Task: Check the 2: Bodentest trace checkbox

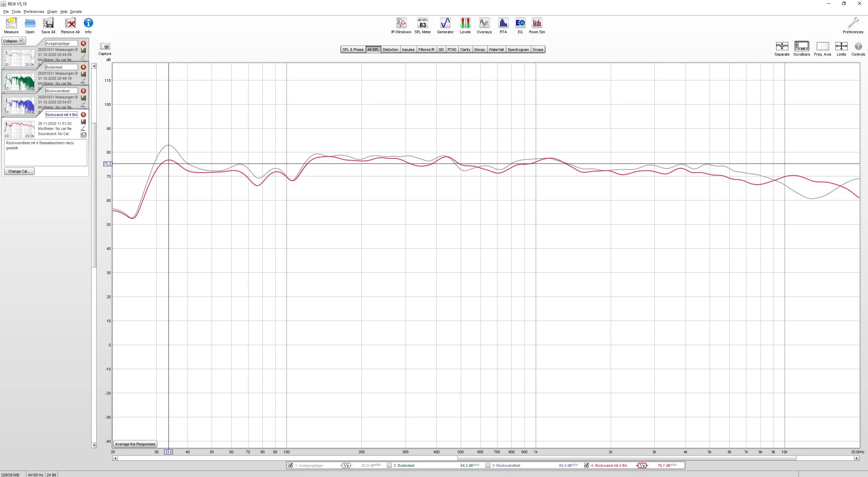Action: click(389, 465)
